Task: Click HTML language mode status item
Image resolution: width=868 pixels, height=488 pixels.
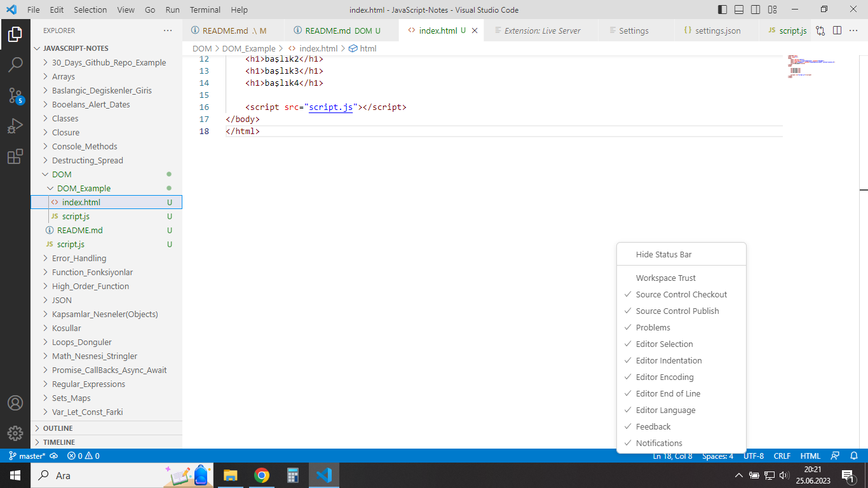Action: 810,456
